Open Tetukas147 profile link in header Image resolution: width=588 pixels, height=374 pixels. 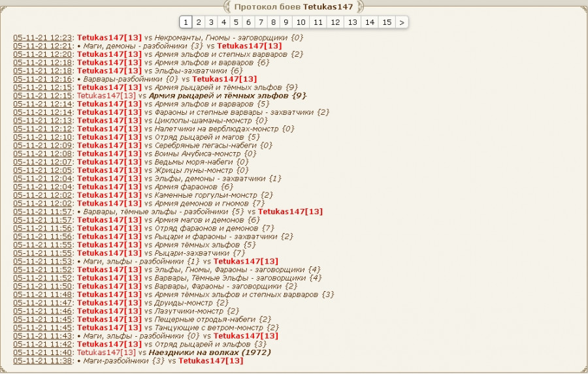coord(328,7)
